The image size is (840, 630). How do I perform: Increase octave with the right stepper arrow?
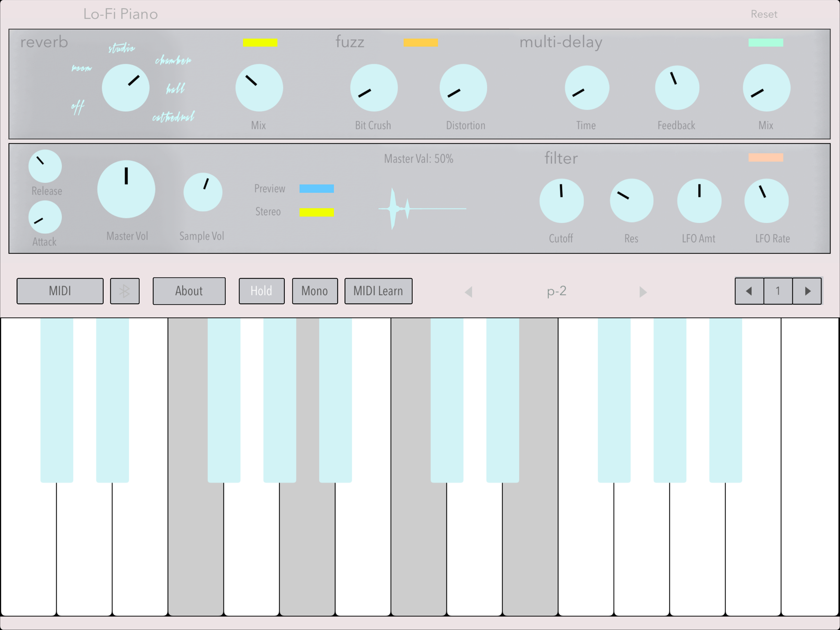(807, 291)
